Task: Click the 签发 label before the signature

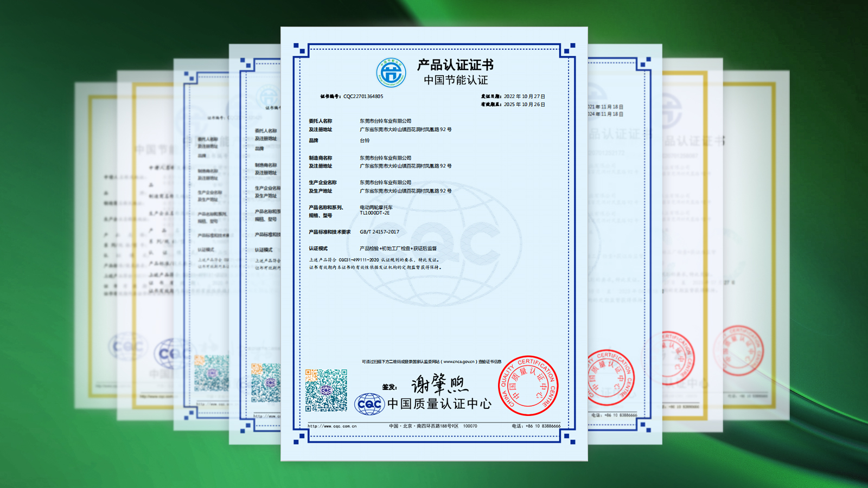Action: (x=390, y=387)
